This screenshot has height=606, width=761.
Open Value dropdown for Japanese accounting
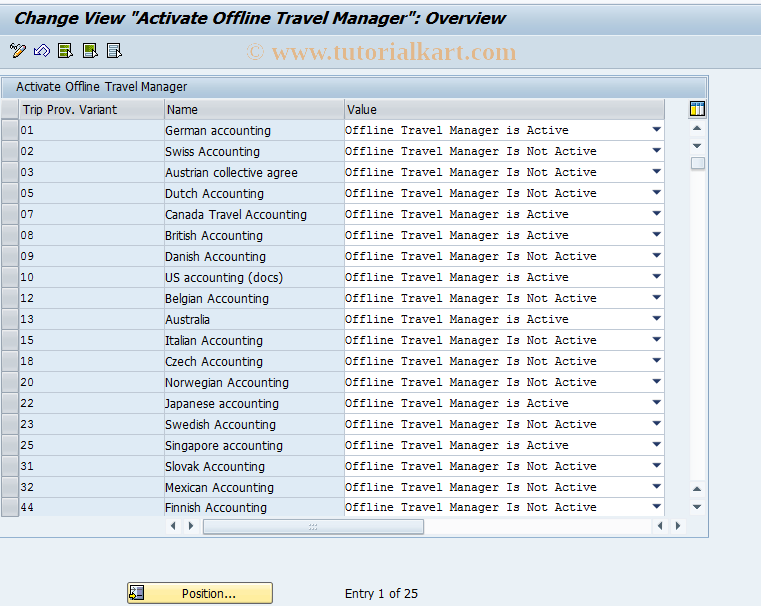(x=657, y=402)
